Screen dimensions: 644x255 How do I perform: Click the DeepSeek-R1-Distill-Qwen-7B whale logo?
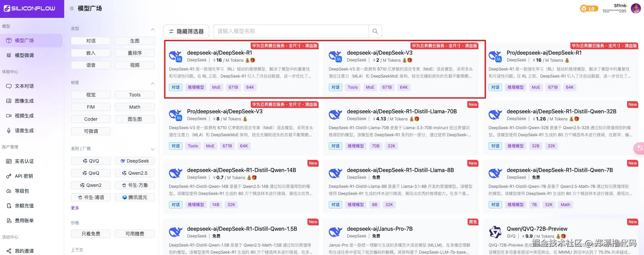(x=495, y=173)
